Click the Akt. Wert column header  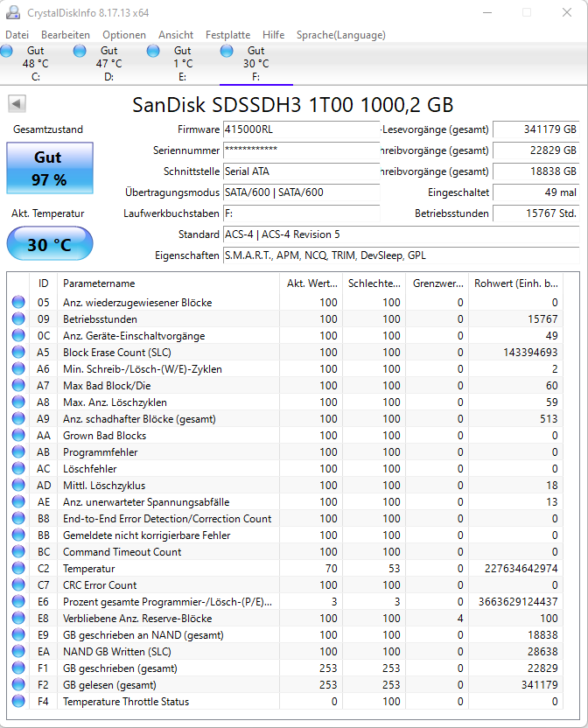coord(311,283)
